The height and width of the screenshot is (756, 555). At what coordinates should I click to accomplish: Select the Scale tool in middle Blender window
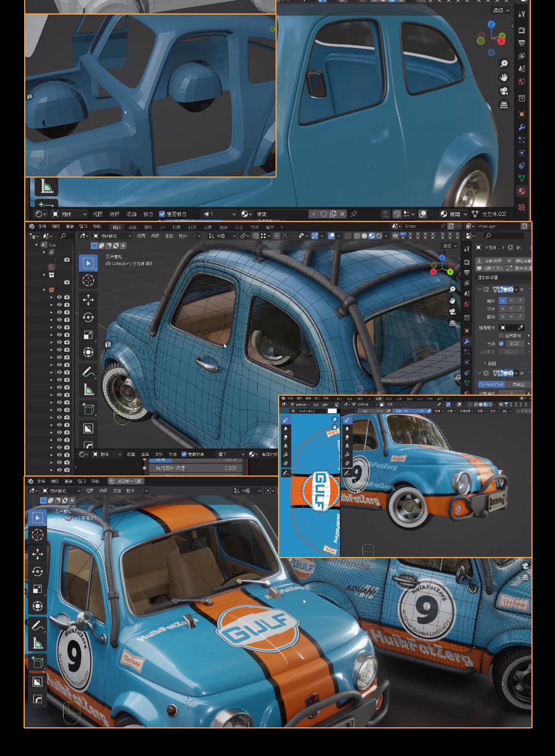click(88, 335)
